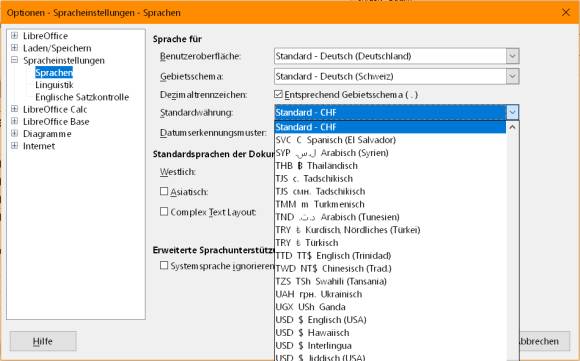Choose UGX Ganda currency
The width and height of the screenshot is (580, 361).
click(x=390, y=307)
